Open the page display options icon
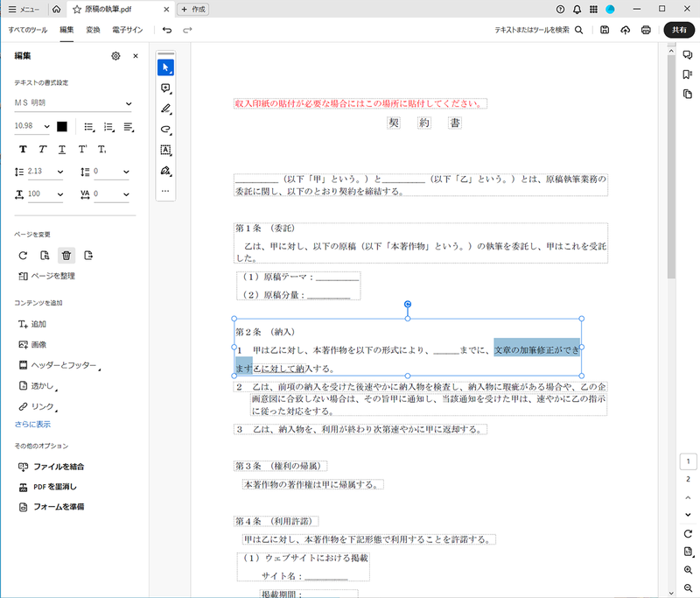The width and height of the screenshot is (700, 598). coord(689,552)
